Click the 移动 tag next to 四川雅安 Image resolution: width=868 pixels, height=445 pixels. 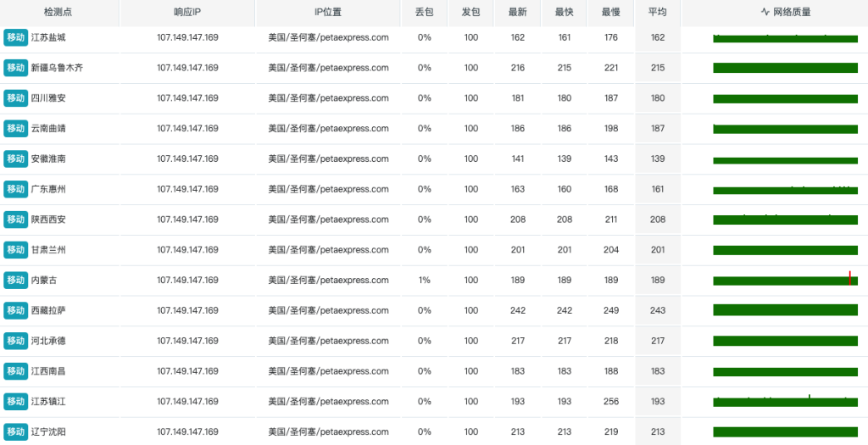(15, 98)
